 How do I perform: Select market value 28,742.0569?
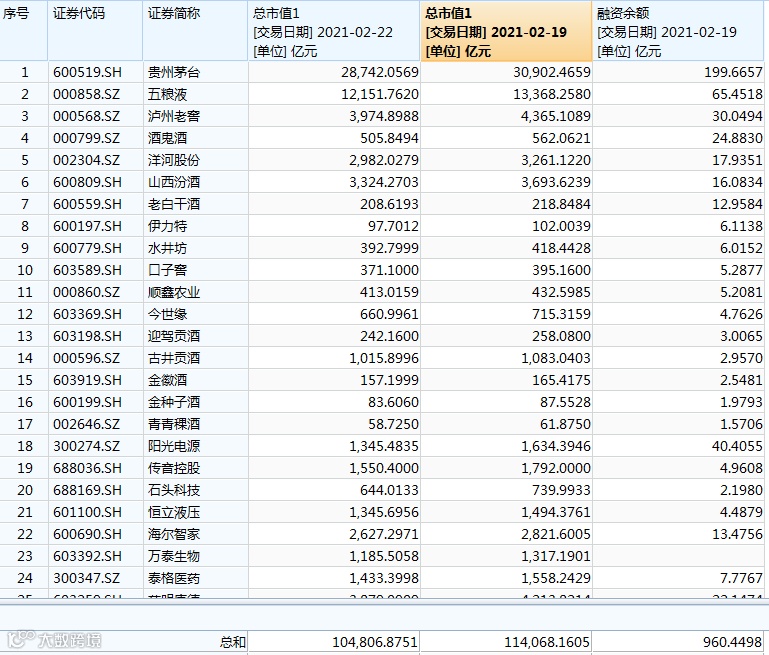pyautogui.click(x=380, y=73)
